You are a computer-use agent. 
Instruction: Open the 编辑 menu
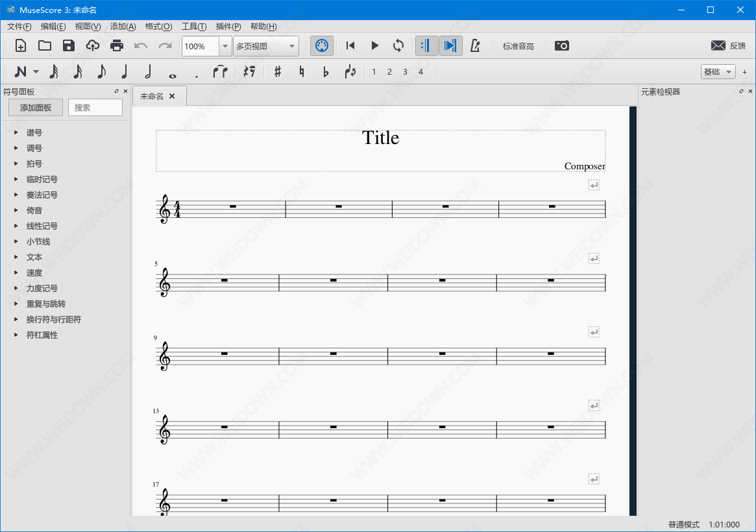click(x=53, y=27)
